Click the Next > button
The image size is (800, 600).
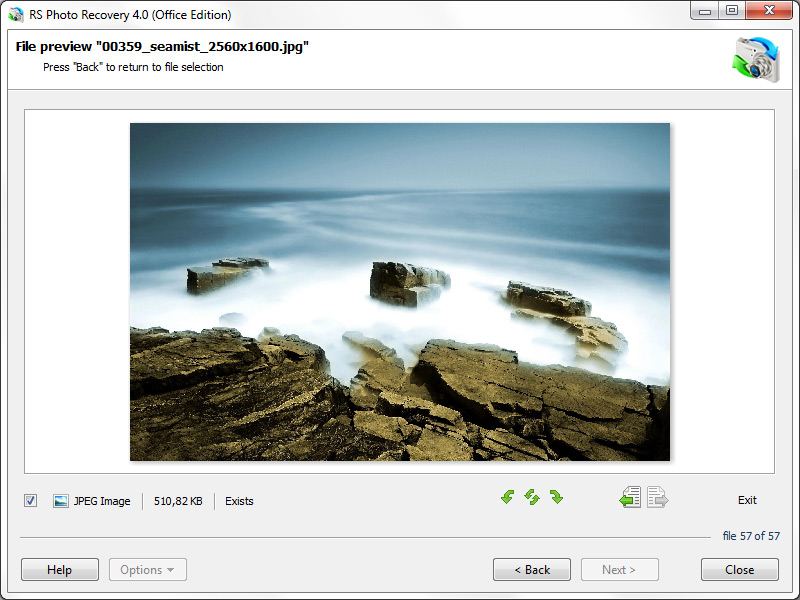coord(619,570)
